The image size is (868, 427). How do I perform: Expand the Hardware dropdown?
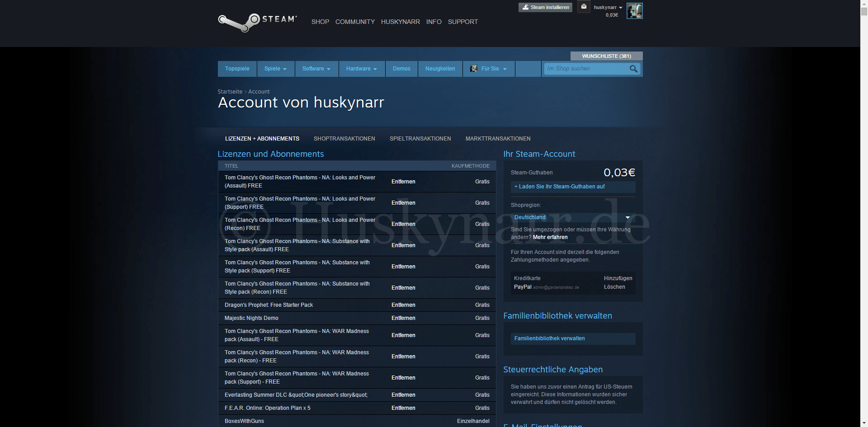pos(362,69)
